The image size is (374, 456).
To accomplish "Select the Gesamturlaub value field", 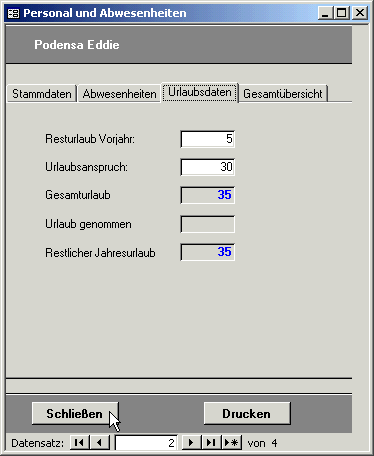I will pos(208,195).
